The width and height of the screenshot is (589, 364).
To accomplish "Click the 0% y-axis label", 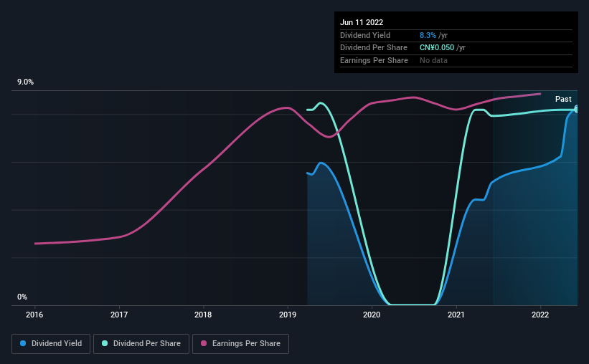I will click(22, 297).
